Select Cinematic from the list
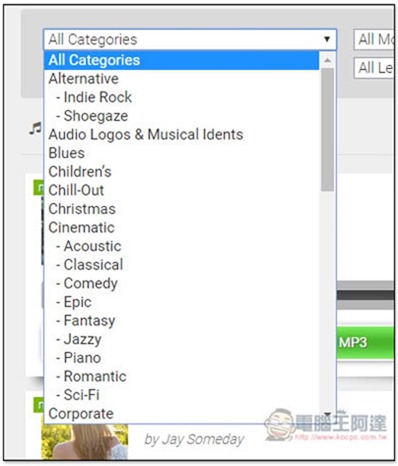 pos(182,228)
